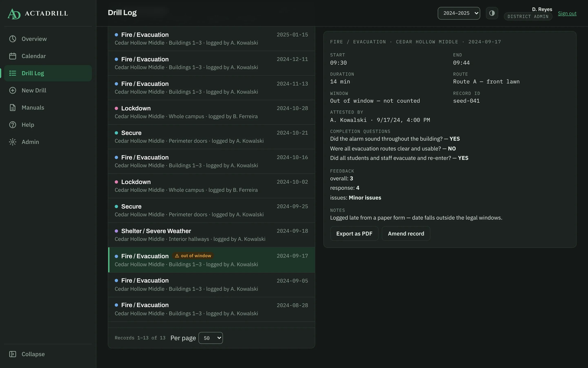The image size is (588, 368).
Task: Click the New Drill plus icon
Action: 13,90
